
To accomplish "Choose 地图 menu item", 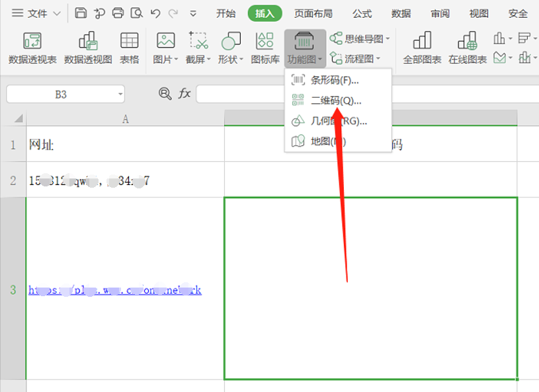I will click(x=338, y=141).
